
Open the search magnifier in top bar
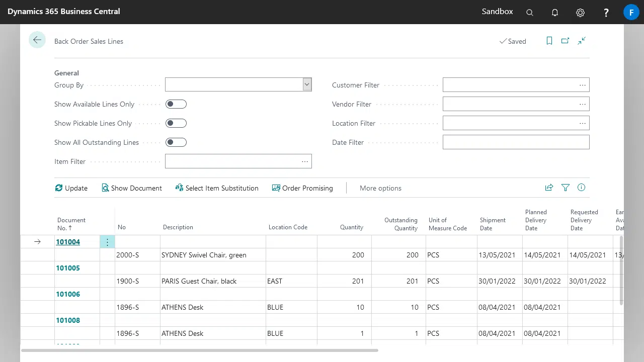click(530, 13)
